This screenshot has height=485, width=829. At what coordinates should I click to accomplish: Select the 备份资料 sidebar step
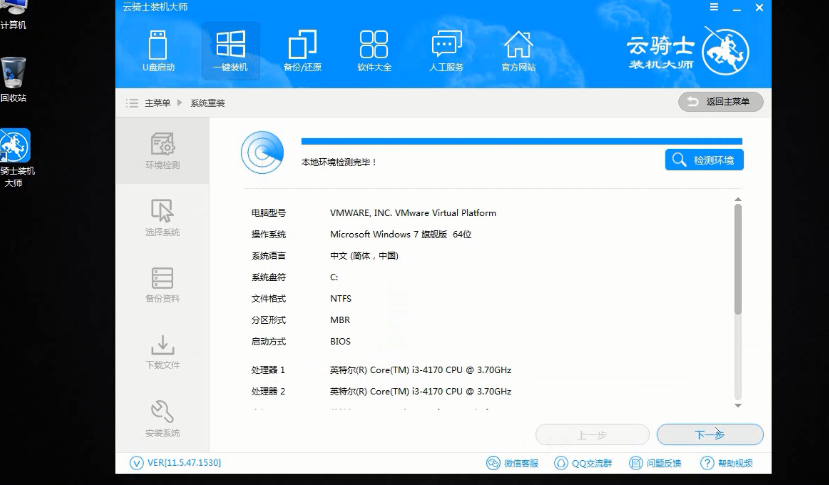point(162,285)
